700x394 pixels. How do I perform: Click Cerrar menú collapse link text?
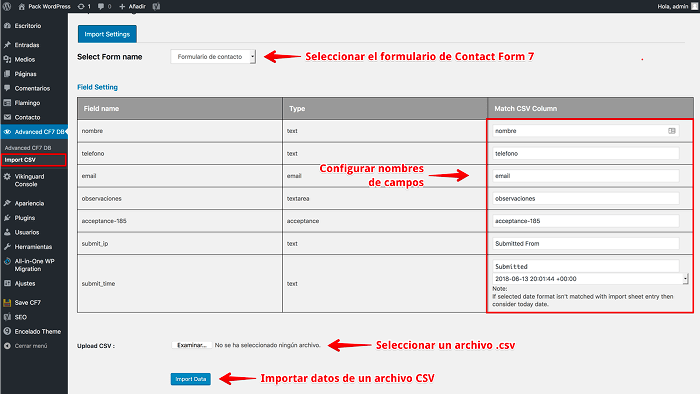click(31, 346)
